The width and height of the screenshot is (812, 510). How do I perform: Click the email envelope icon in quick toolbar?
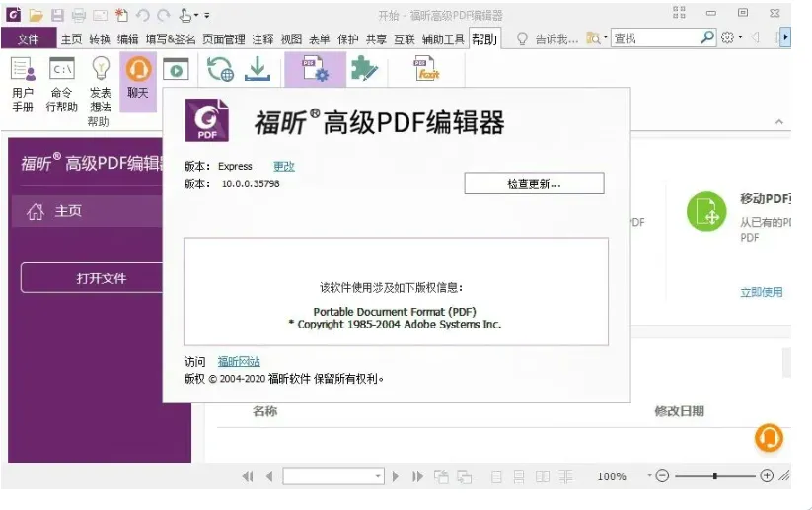point(100,16)
